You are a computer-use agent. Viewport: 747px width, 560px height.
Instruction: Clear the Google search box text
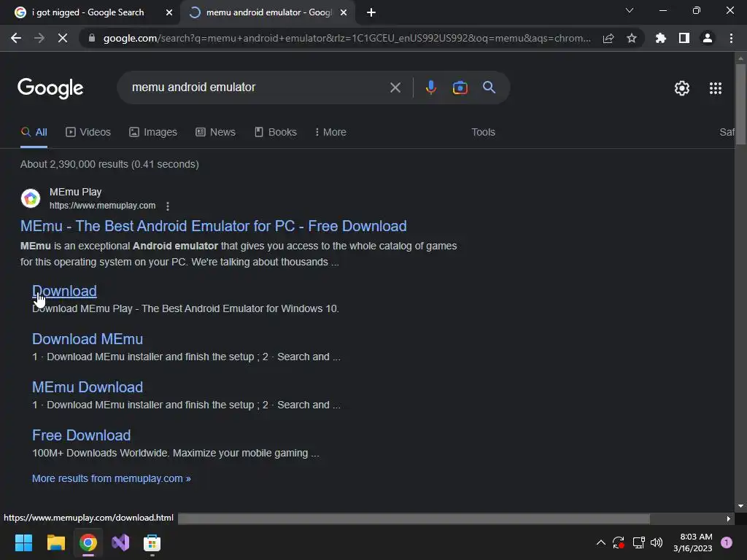click(395, 87)
